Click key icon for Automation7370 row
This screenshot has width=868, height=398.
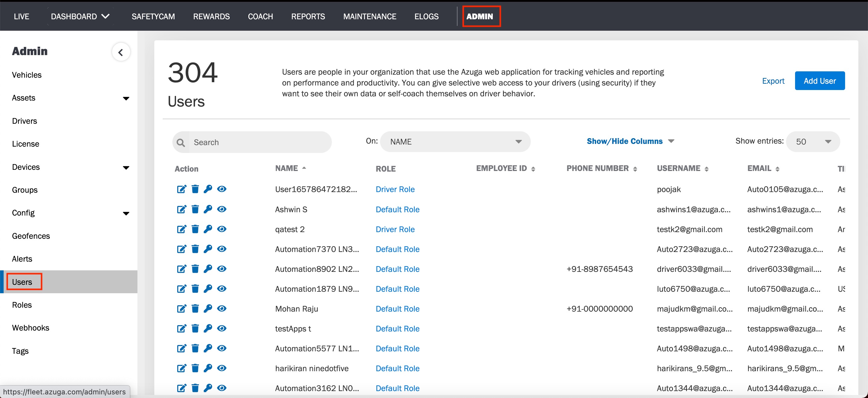click(208, 249)
